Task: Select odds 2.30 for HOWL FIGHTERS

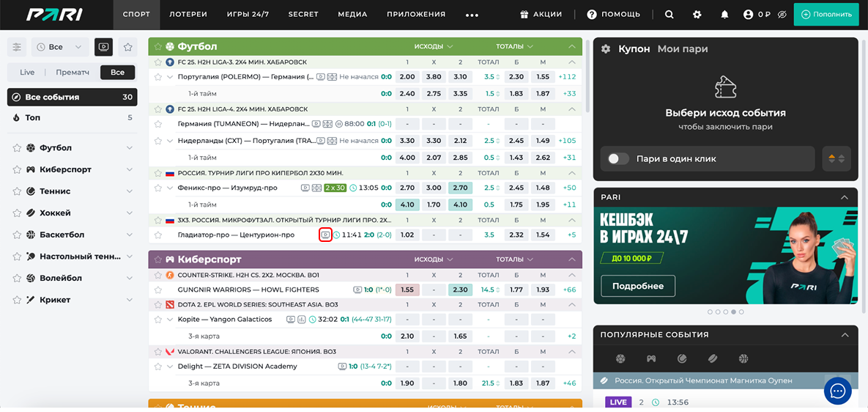Action: click(460, 290)
